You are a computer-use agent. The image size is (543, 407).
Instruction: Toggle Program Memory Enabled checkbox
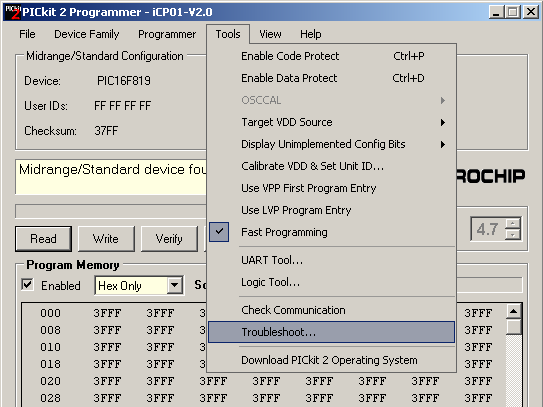[27, 285]
